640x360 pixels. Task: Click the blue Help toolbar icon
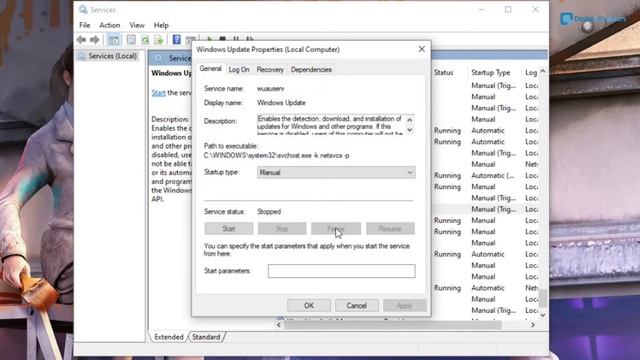pos(176,40)
